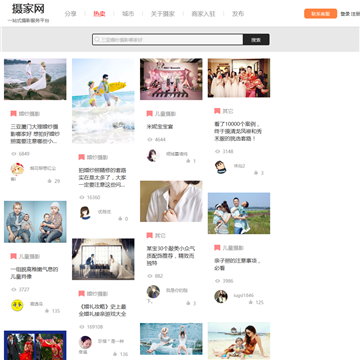360x360 pixels.
Task: Click the dark search submit button
Action: coord(256,40)
